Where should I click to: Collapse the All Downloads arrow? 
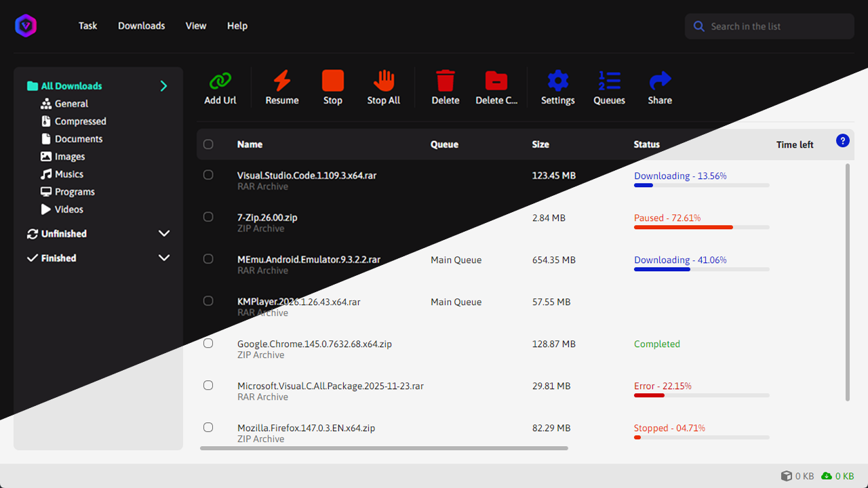click(163, 86)
